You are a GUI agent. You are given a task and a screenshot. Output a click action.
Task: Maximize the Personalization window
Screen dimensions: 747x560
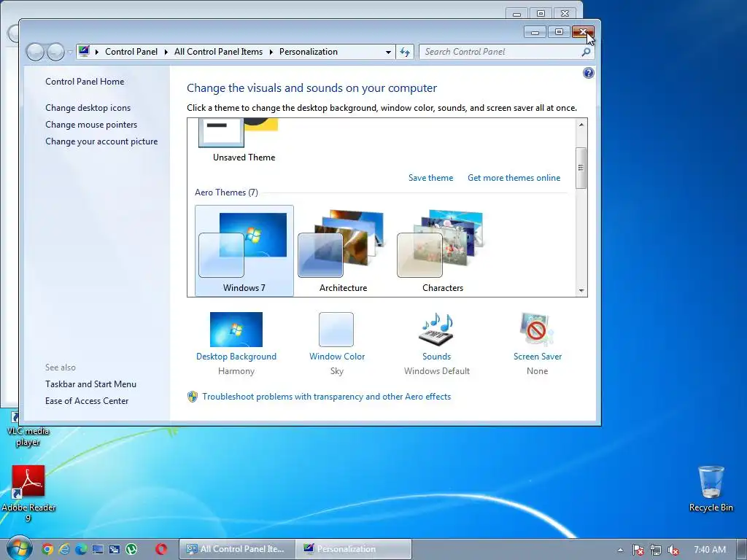coord(559,32)
